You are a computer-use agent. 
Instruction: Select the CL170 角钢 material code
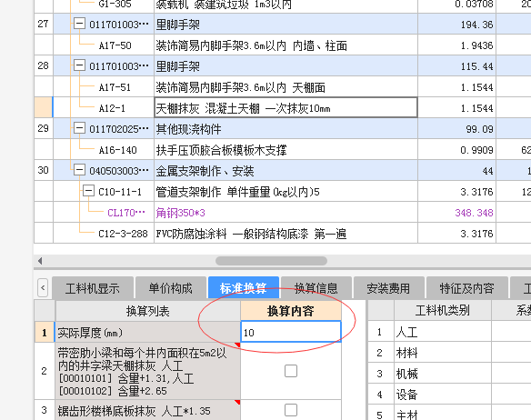126,213
